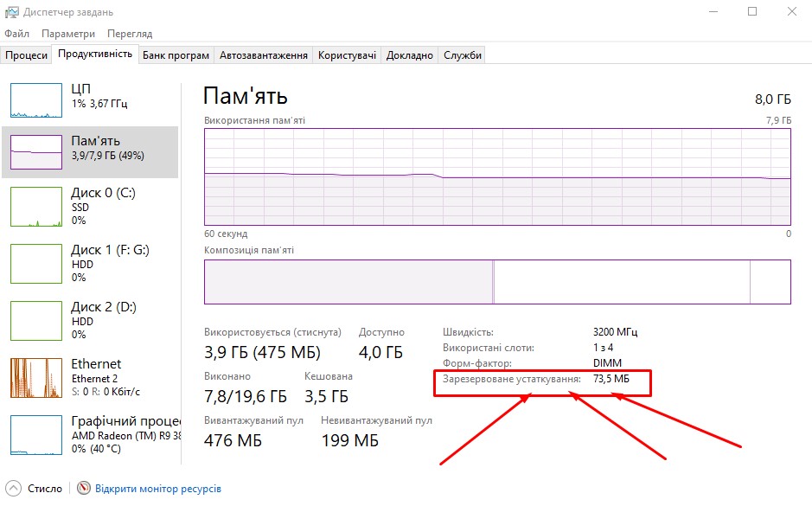Open the Користувачі tab
This screenshot has height=506, width=812.
[x=347, y=55]
